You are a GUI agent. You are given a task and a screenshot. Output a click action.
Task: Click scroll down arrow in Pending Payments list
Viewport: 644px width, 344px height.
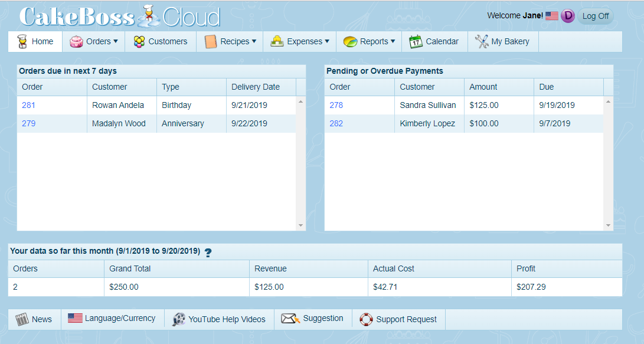click(x=609, y=225)
